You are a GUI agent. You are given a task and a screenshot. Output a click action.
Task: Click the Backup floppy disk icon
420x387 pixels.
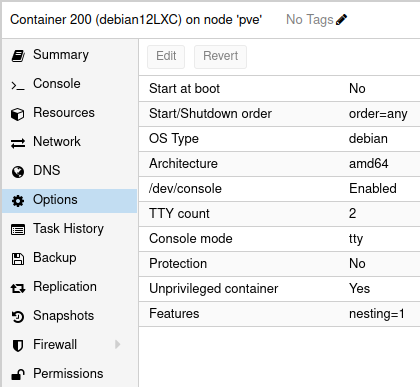(18, 259)
